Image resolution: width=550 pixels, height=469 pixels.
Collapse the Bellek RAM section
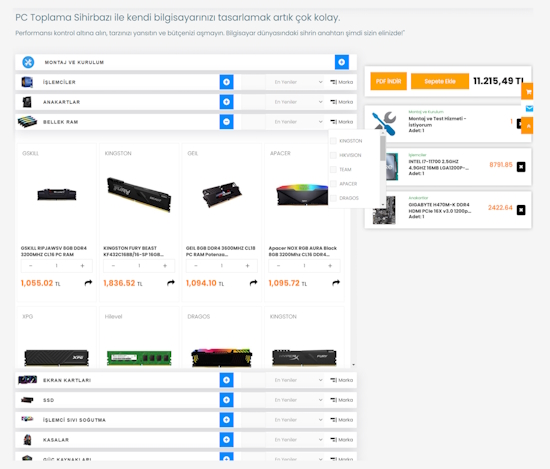(x=227, y=122)
